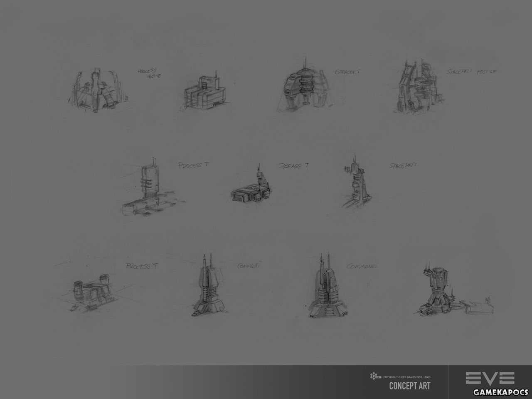Screen dimensions: 532x399
Task: Click the "CONCEPT ART" caption
Action: pos(409,385)
